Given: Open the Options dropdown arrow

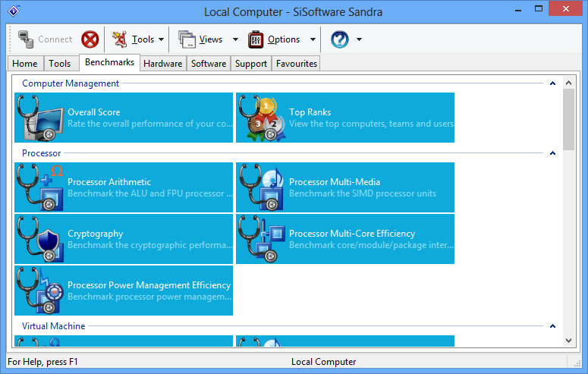Looking at the screenshot, I should point(313,39).
